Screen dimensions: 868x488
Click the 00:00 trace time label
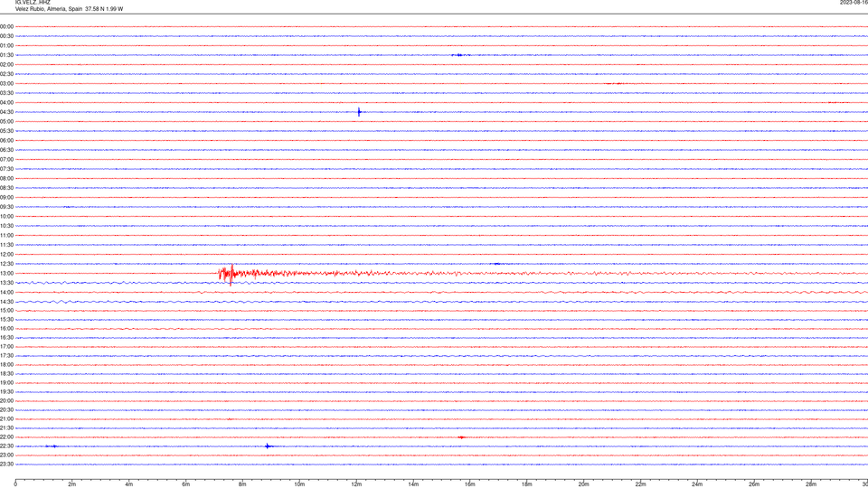pos(6,26)
